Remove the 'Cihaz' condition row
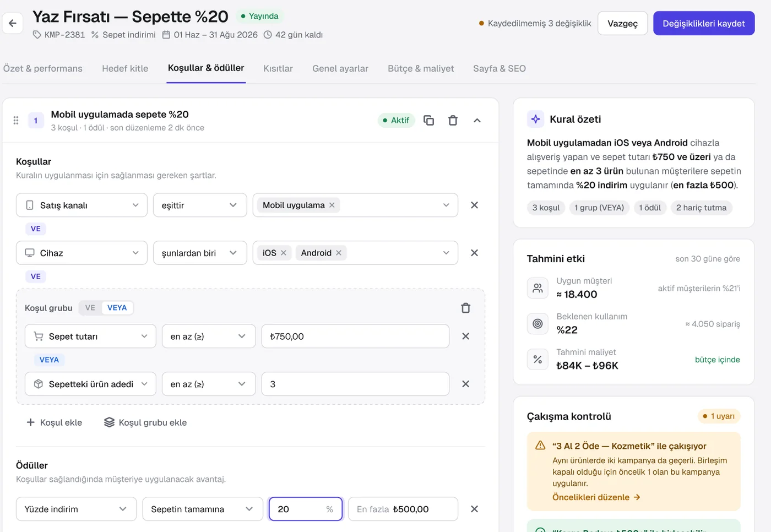771x532 pixels. click(x=474, y=253)
